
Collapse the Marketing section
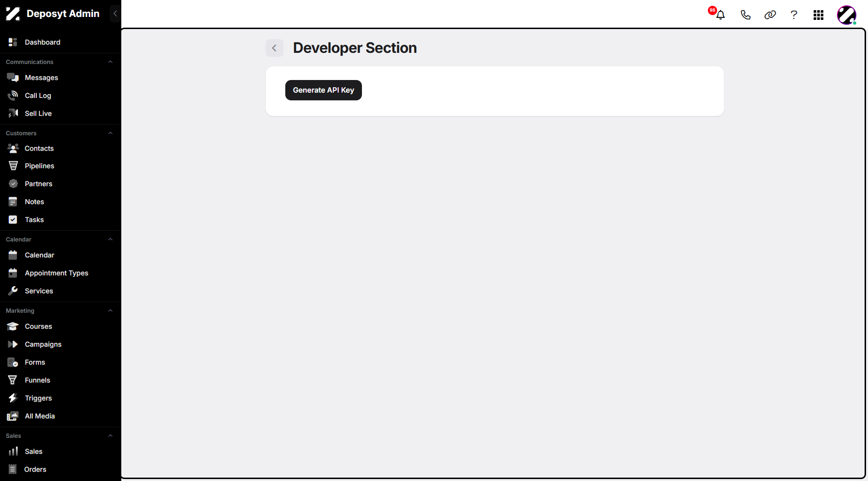110,311
